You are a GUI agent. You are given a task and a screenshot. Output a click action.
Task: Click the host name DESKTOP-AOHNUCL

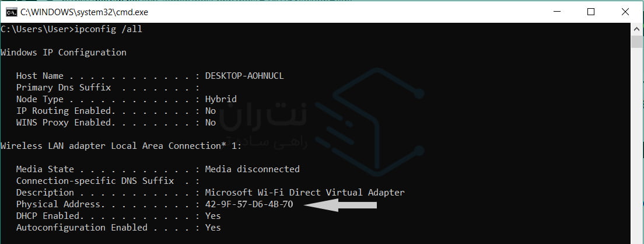pyautogui.click(x=244, y=76)
